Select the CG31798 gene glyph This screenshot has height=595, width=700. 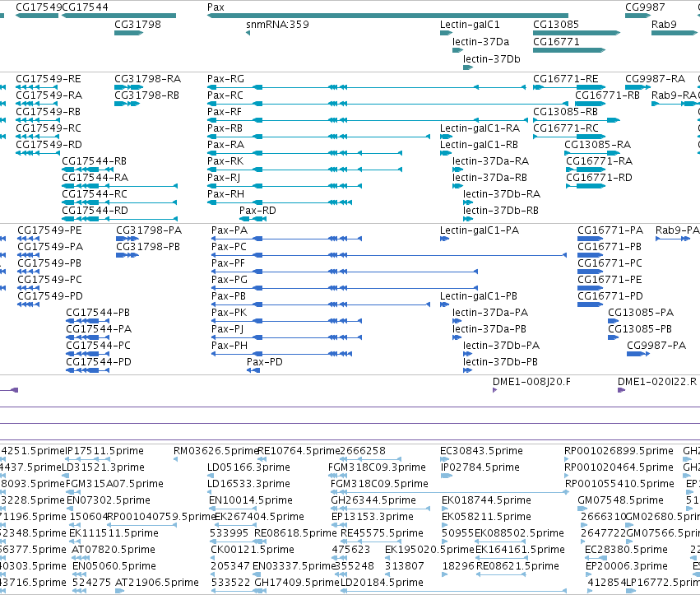(128, 33)
